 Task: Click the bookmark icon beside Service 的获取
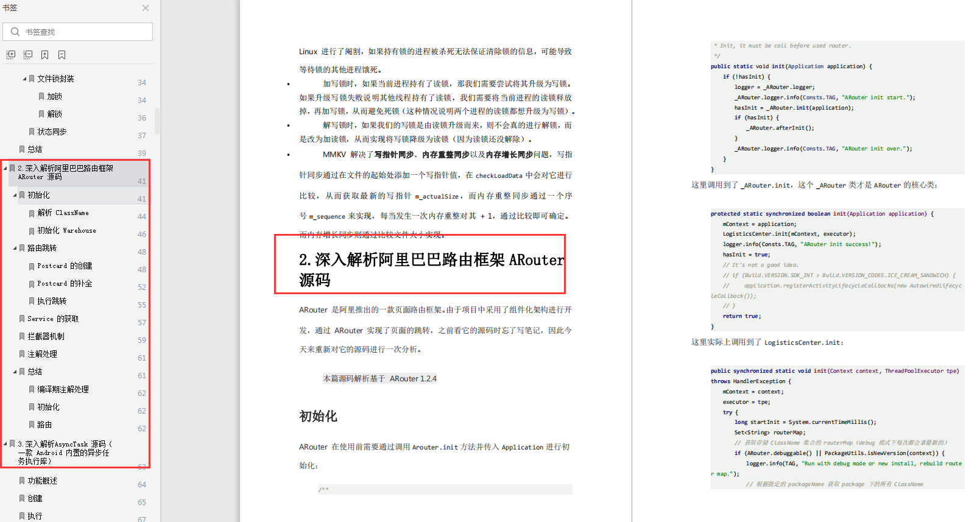pyautogui.click(x=22, y=319)
